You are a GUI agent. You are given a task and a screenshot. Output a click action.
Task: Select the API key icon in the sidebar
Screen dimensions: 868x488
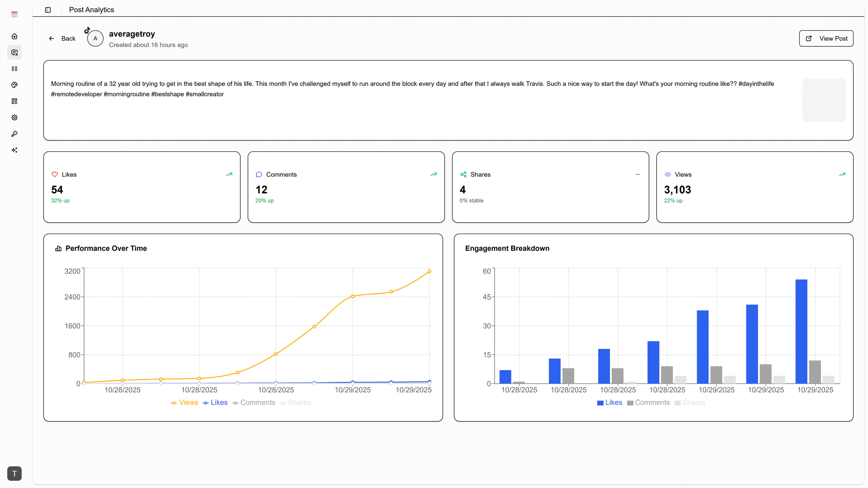[x=14, y=134]
